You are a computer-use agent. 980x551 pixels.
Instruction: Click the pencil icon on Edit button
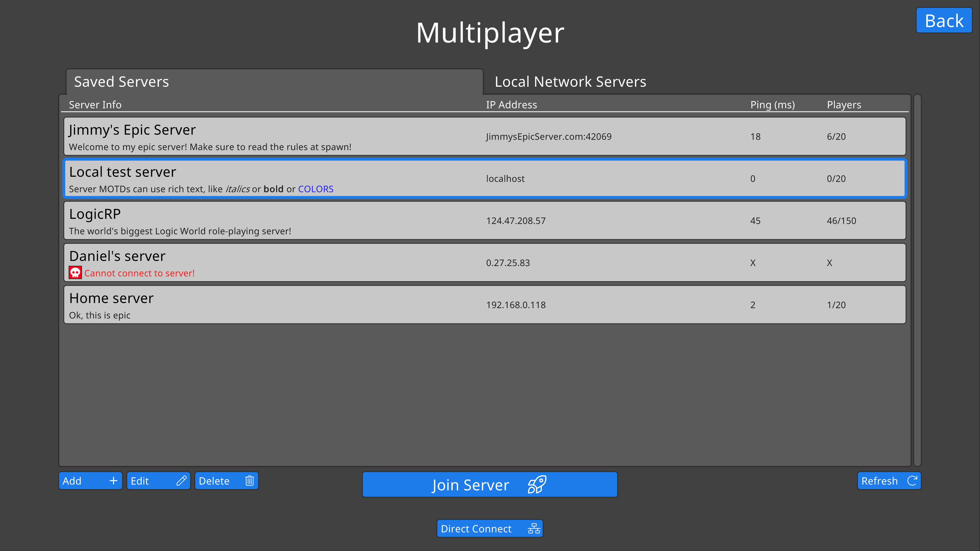(x=181, y=481)
